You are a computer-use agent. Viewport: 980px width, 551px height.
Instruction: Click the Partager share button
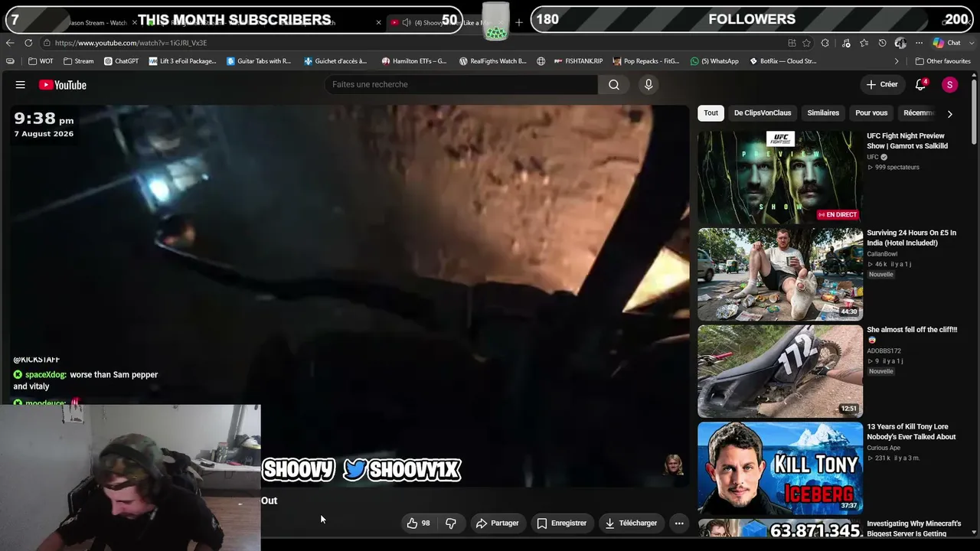coord(497,523)
